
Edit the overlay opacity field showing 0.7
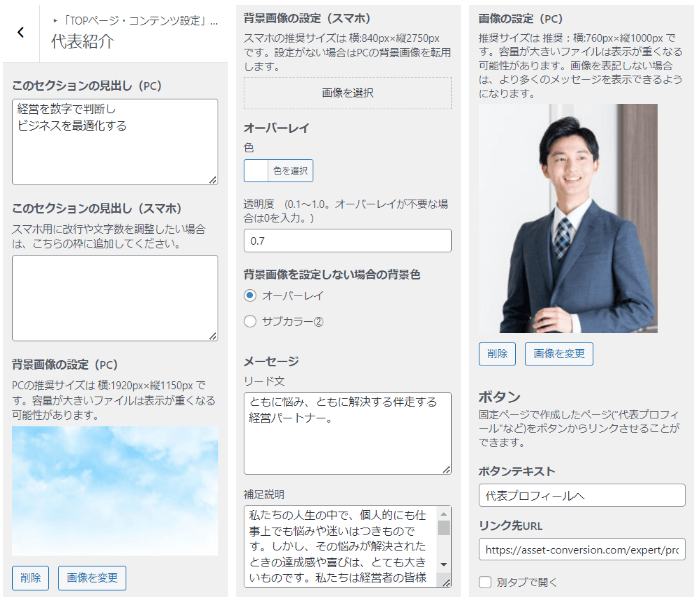[347, 241]
